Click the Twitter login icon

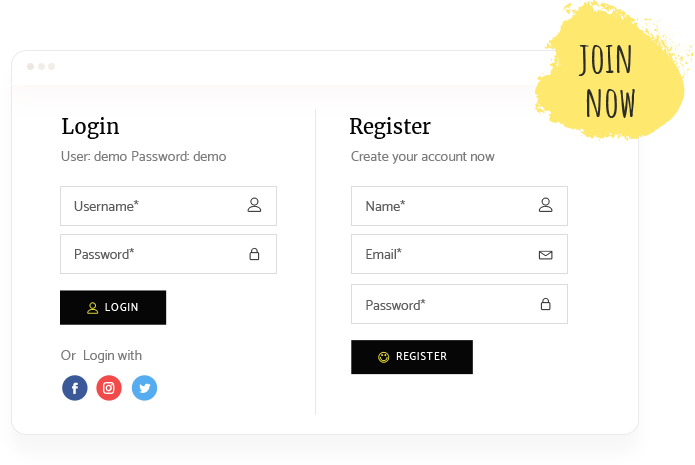coord(144,388)
